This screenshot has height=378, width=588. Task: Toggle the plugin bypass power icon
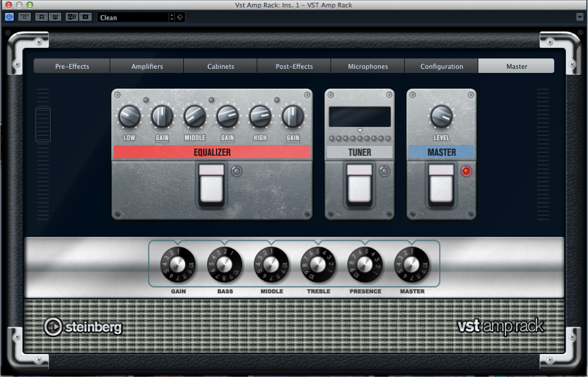click(x=8, y=17)
